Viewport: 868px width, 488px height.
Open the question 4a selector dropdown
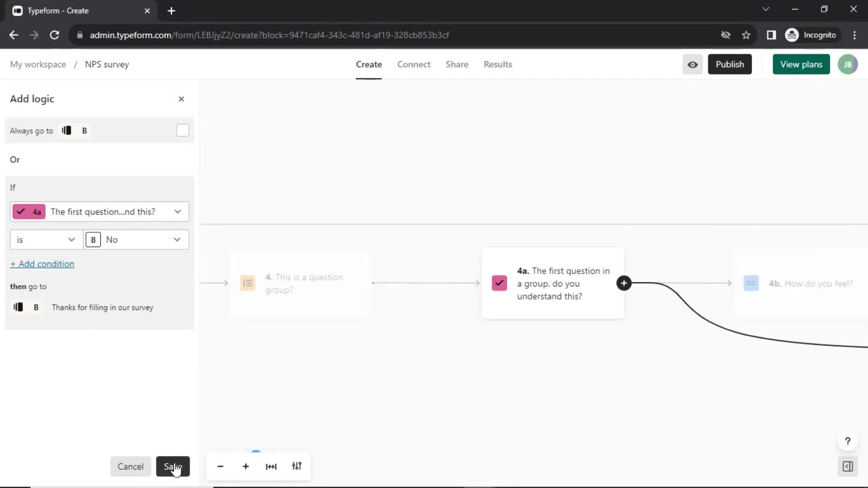click(99, 211)
